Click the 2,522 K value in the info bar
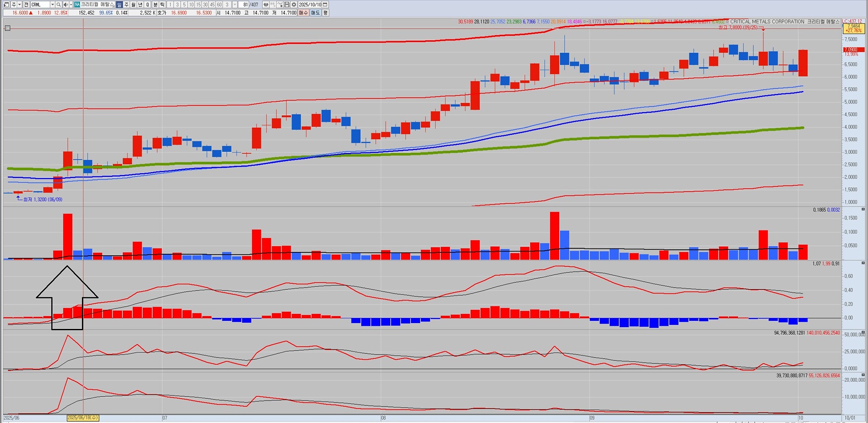The width and height of the screenshot is (868, 423). (147, 13)
